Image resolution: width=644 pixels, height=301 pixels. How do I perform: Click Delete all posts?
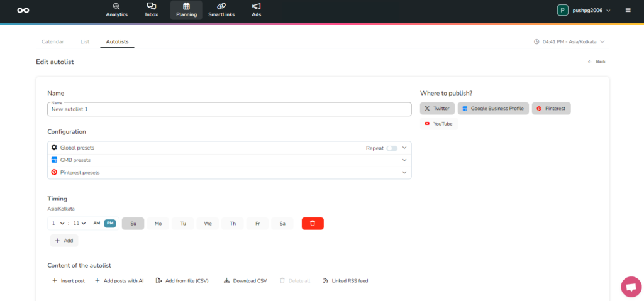tap(295, 281)
